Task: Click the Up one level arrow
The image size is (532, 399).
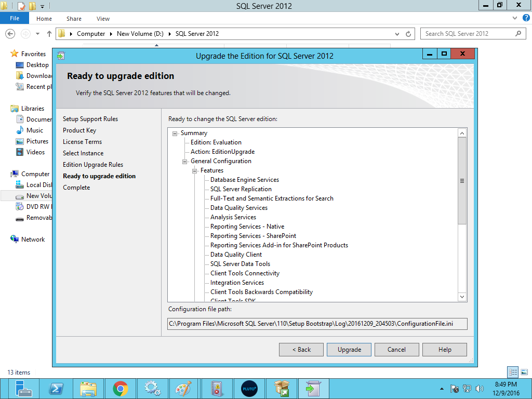Action: point(49,34)
